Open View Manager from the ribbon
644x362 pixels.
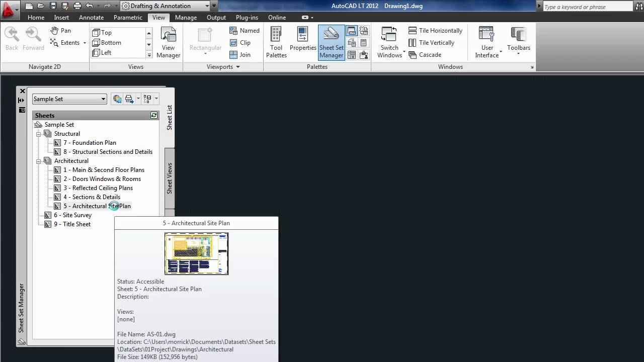168,43
